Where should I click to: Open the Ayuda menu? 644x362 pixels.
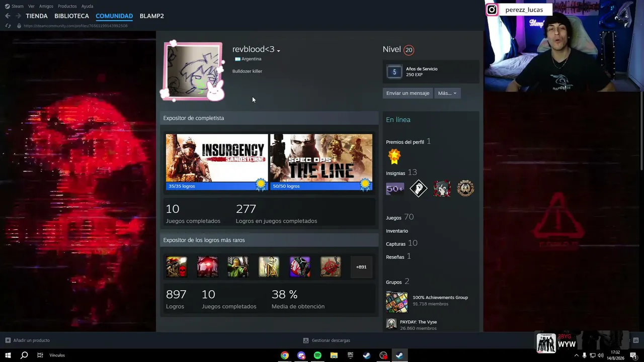[x=87, y=6]
